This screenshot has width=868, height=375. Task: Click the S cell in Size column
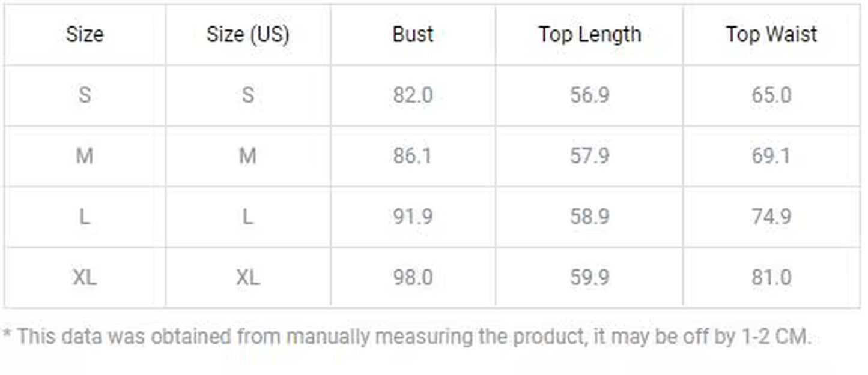(85, 95)
